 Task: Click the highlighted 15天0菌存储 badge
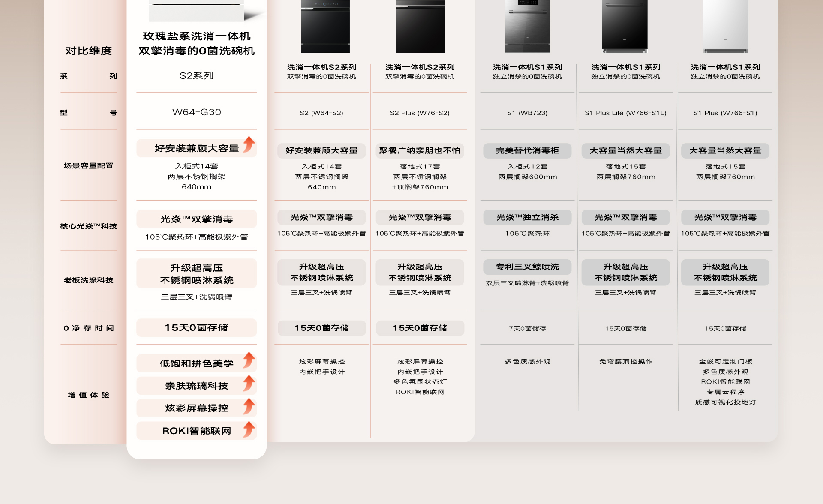tap(196, 328)
